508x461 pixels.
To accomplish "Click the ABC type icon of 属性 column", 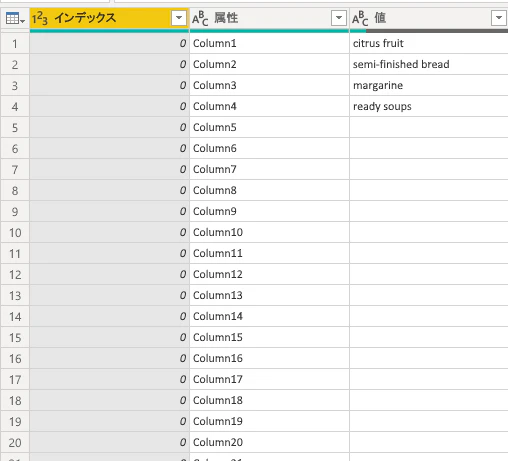I will pos(200,18).
